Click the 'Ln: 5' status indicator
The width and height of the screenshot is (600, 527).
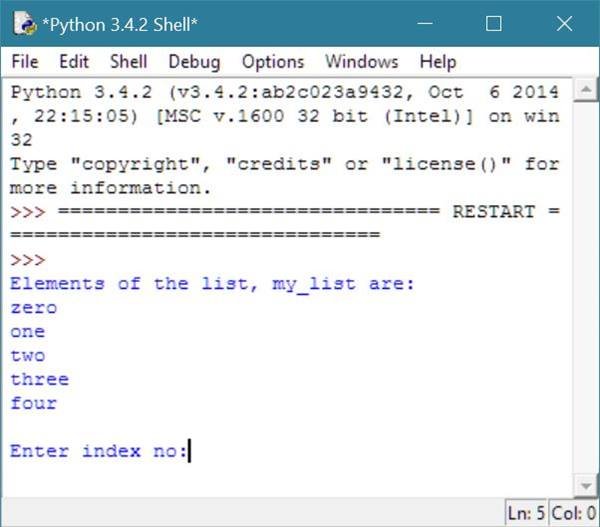coord(527,513)
